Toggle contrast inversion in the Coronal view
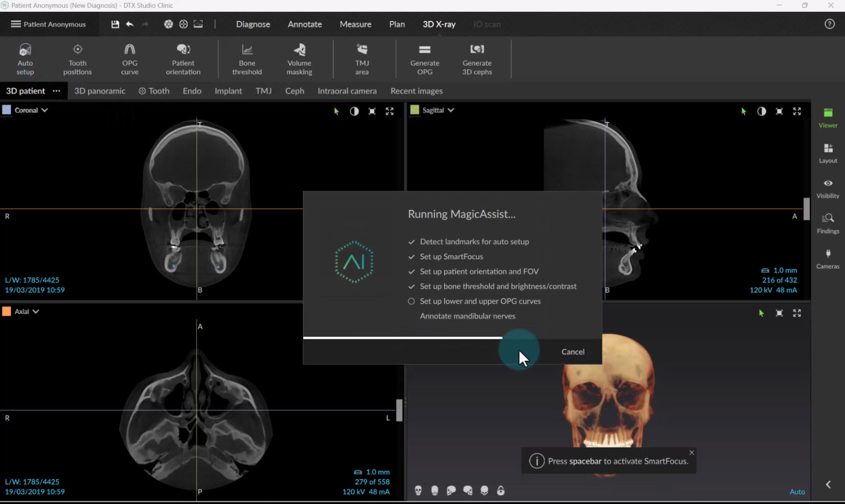This screenshot has width=845, height=504. click(x=354, y=111)
